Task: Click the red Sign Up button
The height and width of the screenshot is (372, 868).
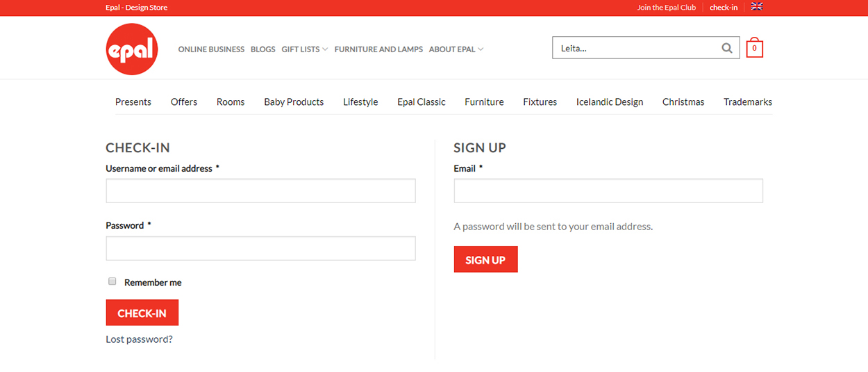Action: tap(485, 259)
